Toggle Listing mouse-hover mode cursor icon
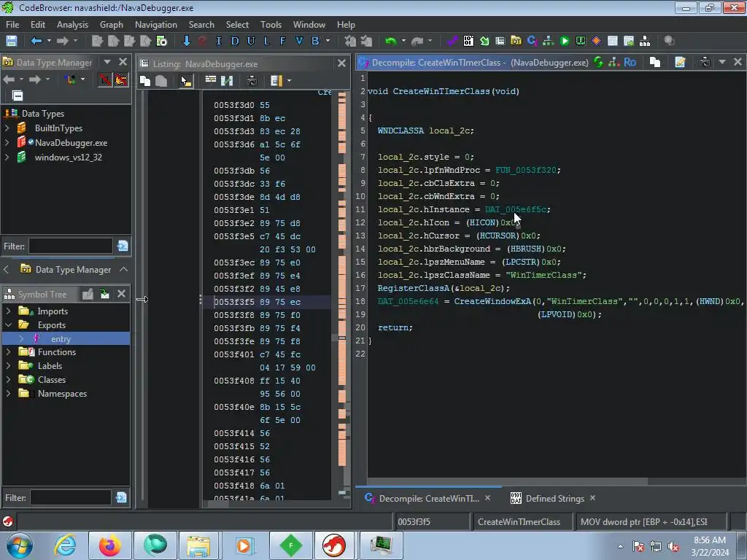This screenshot has height=560, width=747. click(x=186, y=81)
